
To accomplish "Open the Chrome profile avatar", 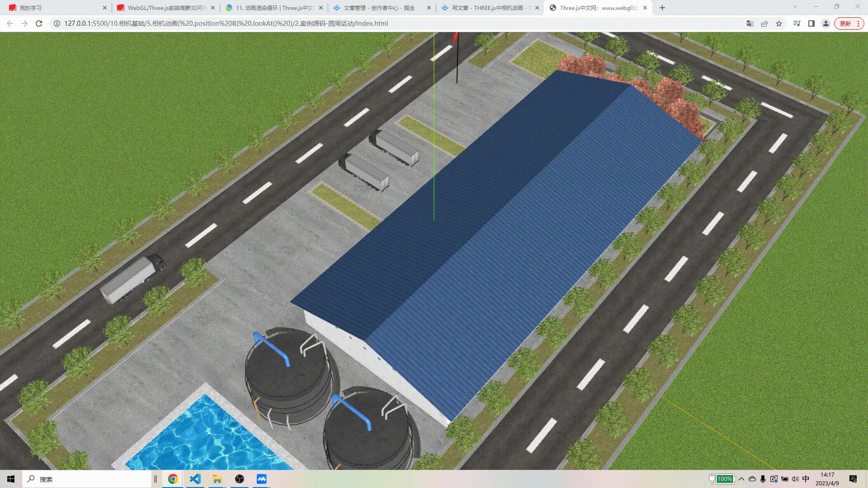I will point(826,23).
